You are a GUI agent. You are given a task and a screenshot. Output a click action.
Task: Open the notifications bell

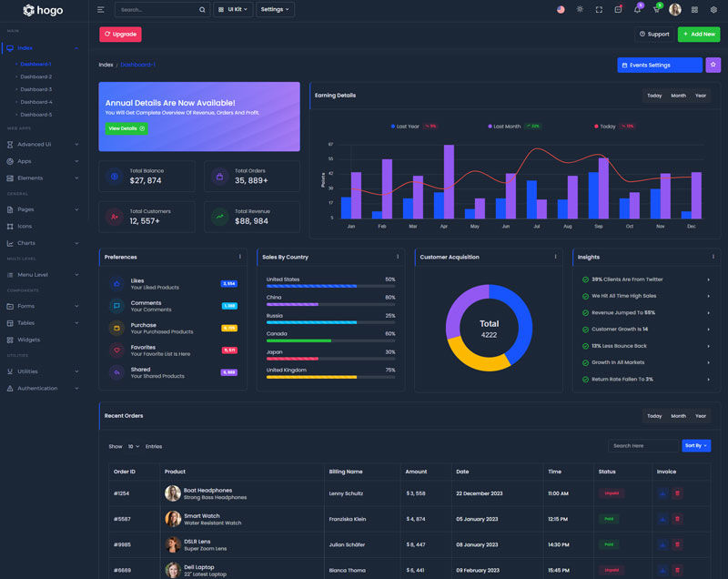(637, 9)
